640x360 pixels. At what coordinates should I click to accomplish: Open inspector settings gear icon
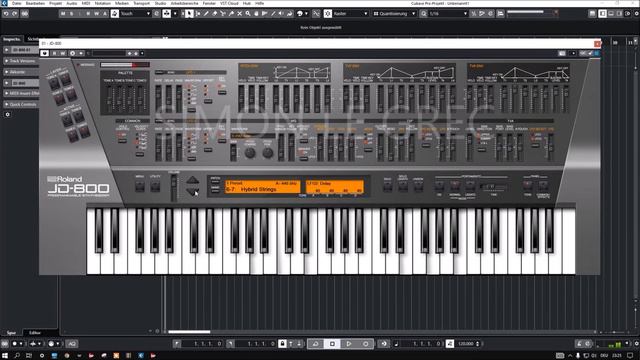(7, 115)
